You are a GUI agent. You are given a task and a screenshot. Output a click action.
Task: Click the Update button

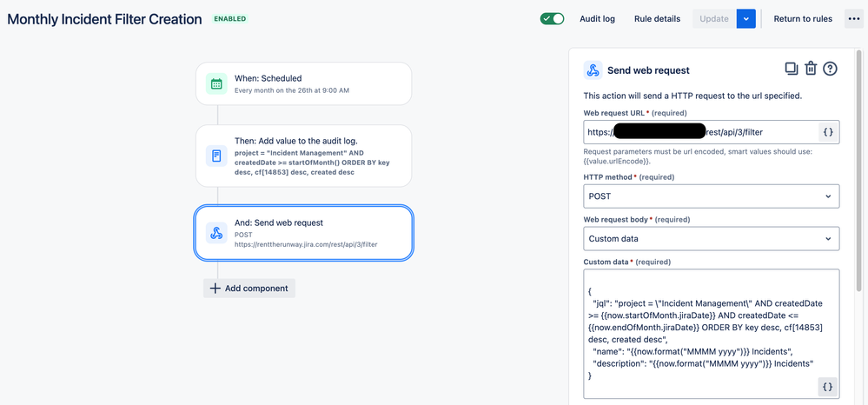click(x=714, y=19)
